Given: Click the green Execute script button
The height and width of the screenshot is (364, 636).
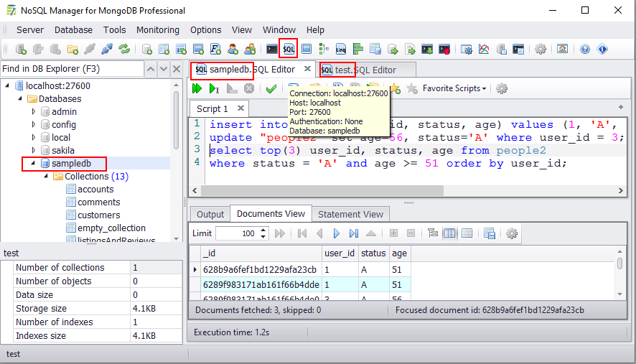Looking at the screenshot, I should tap(197, 88).
